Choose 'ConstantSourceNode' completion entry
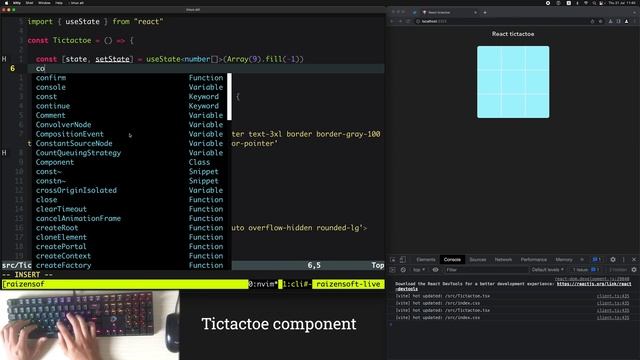Screen dimensions: 640x360 (x=130, y=143)
